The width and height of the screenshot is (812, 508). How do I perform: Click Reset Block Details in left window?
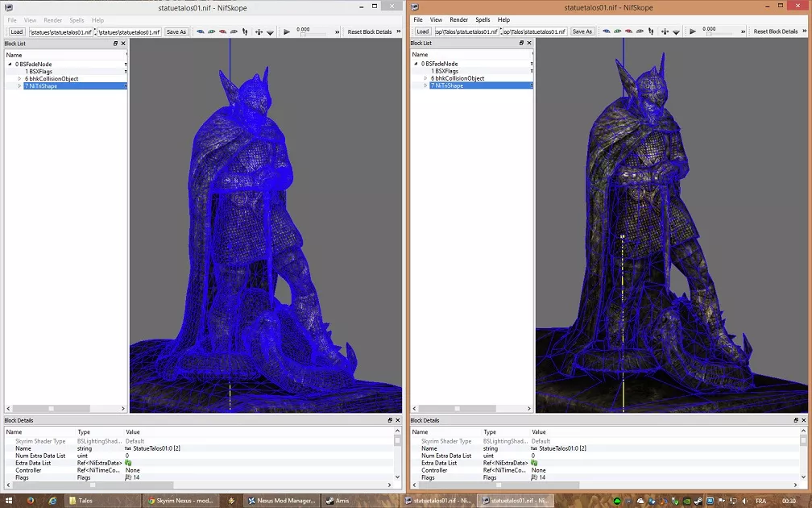click(x=369, y=32)
